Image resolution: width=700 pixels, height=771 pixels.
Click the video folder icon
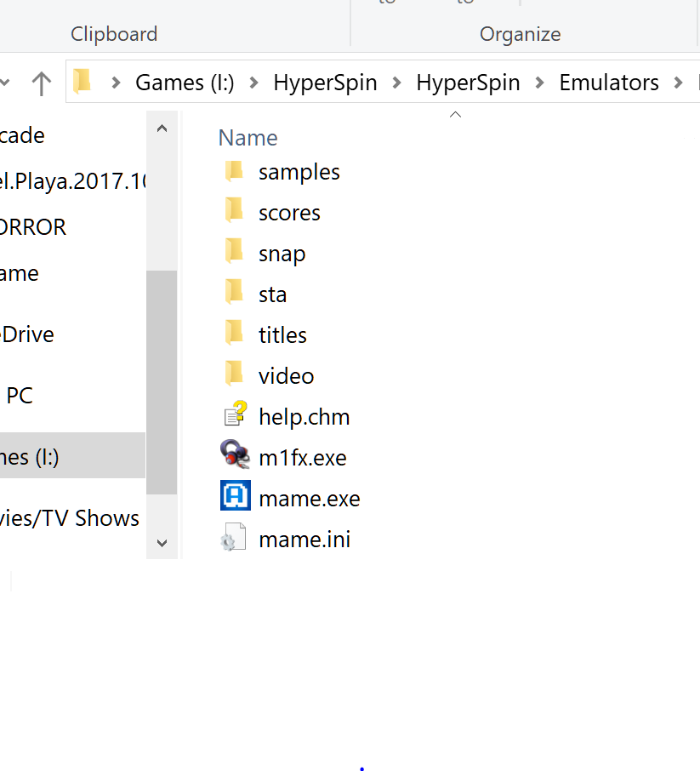[x=234, y=375]
